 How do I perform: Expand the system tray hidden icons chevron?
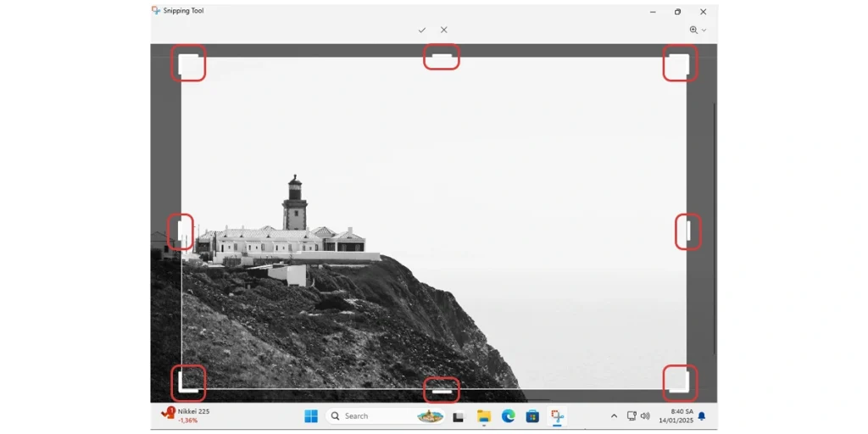[614, 416]
